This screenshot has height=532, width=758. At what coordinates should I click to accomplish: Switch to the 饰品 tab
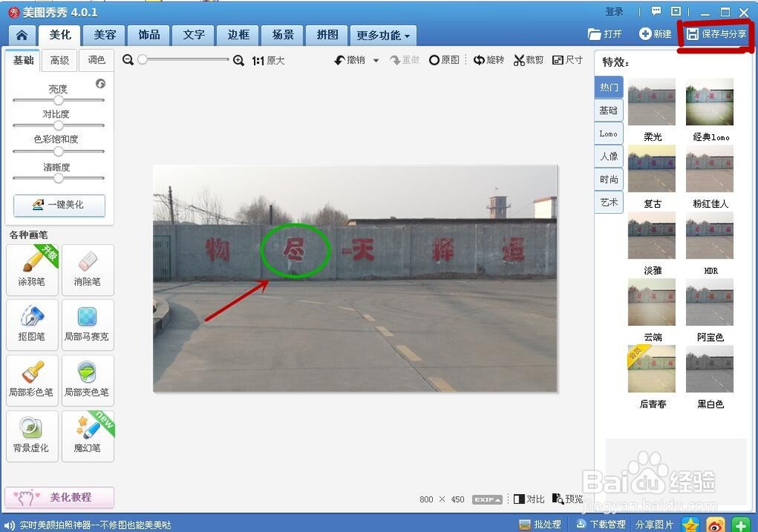point(149,35)
